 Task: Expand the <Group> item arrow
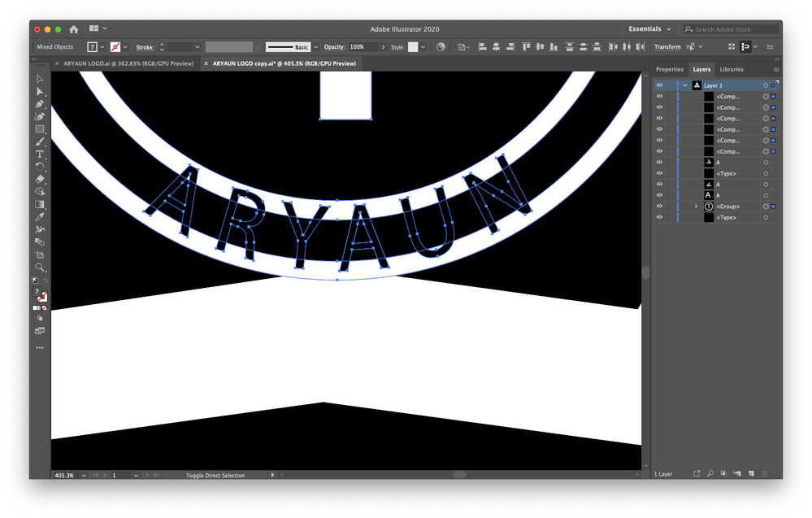(x=696, y=207)
